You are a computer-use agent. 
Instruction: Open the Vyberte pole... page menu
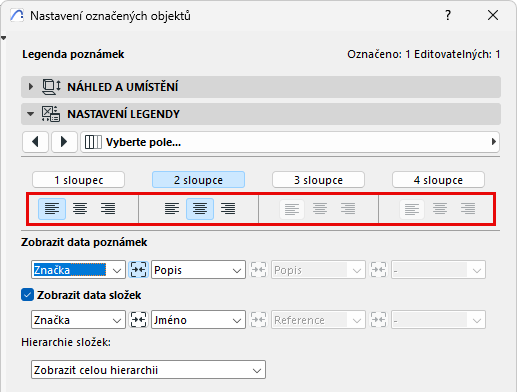click(x=290, y=142)
